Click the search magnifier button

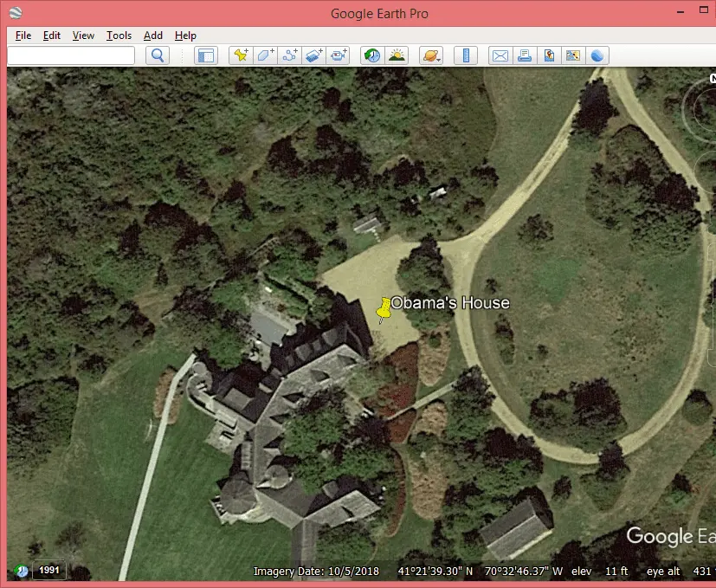click(x=157, y=55)
